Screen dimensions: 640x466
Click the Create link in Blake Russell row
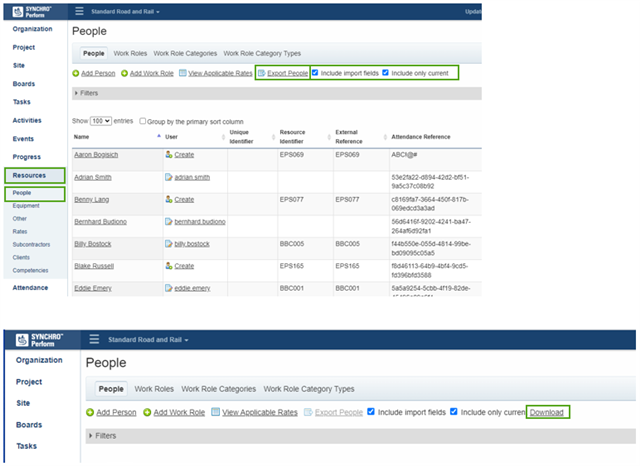184,266
